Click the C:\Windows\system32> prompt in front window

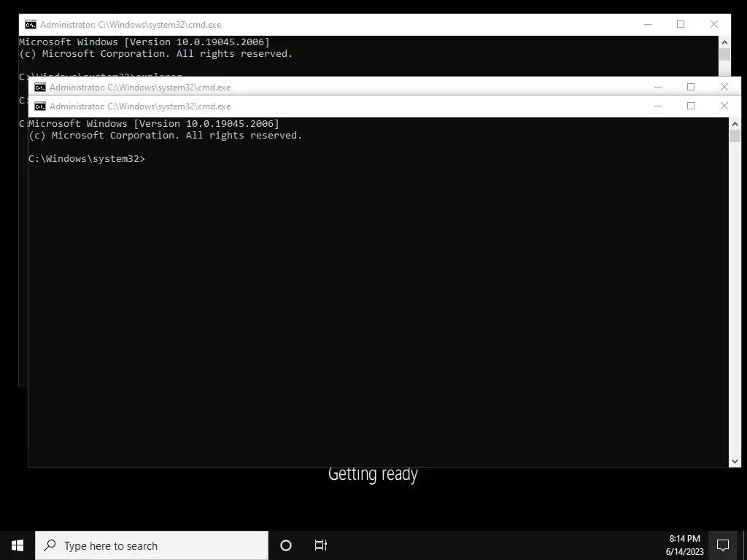(x=87, y=158)
